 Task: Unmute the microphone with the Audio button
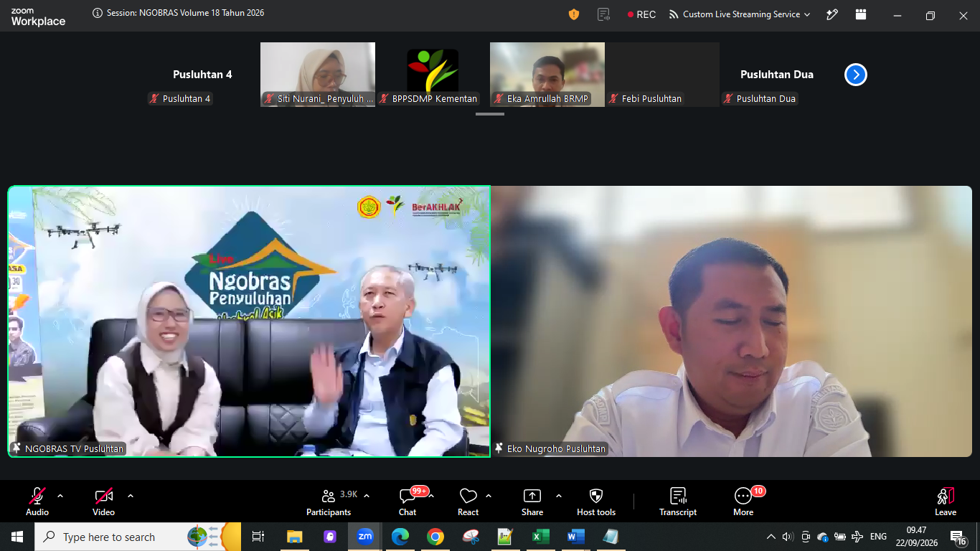pyautogui.click(x=37, y=501)
